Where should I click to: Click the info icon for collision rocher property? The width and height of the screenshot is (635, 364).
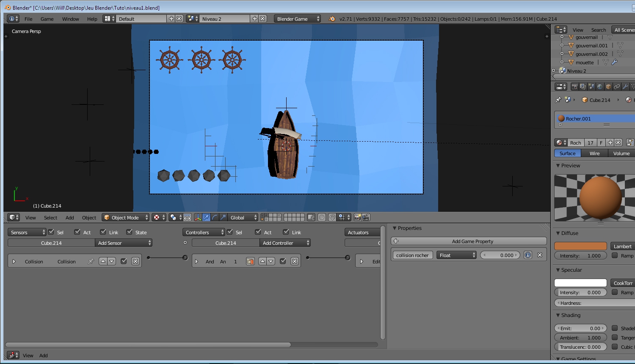[528, 255]
